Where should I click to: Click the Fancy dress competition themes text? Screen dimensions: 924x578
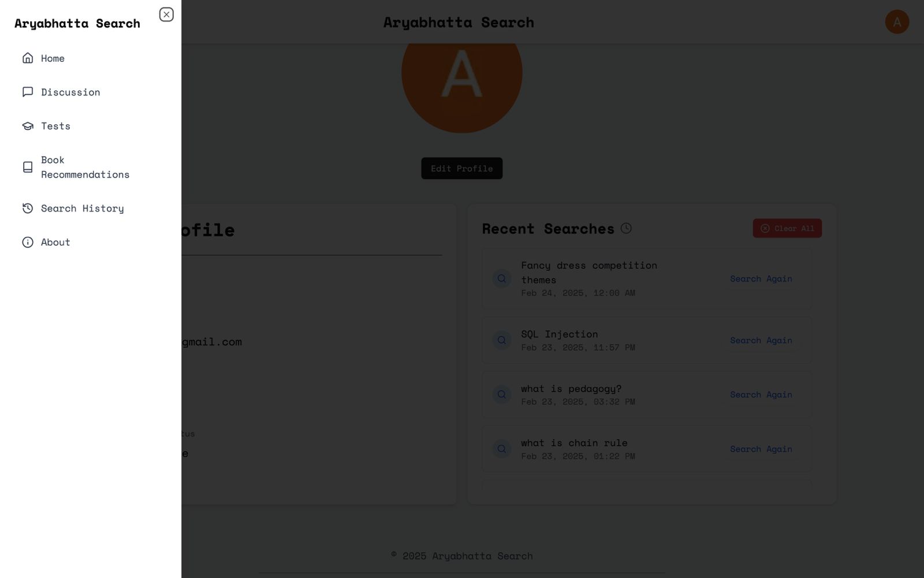(x=589, y=272)
